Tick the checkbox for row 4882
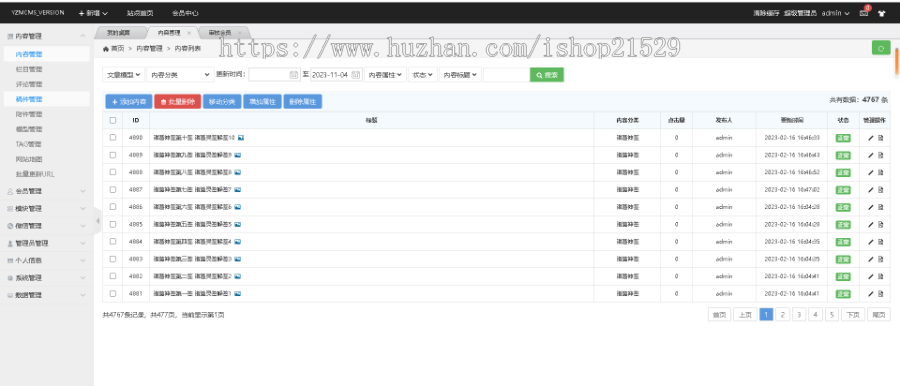Screen dimensions: 900x386 112,276
